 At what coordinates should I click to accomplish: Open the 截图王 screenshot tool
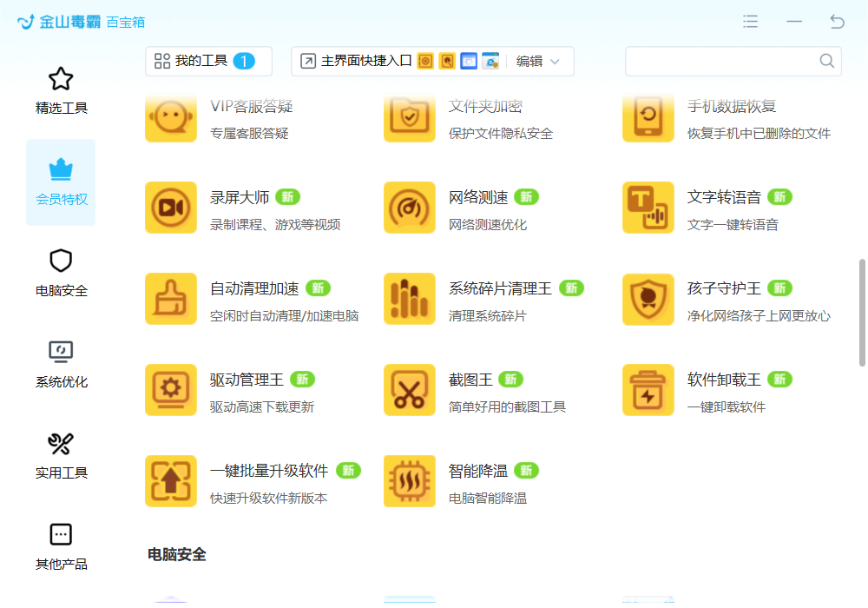pyautogui.click(x=410, y=390)
